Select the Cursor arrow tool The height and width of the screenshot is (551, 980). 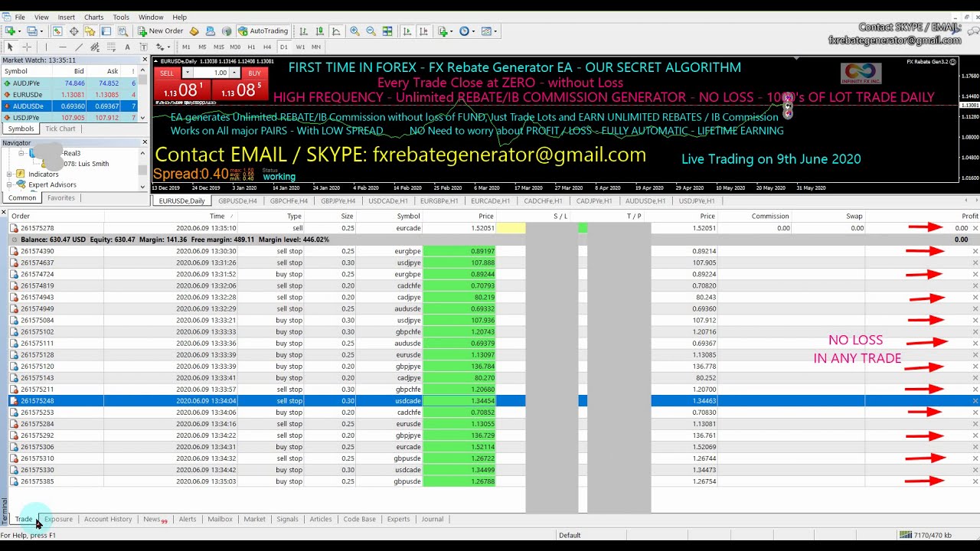(x=10, y=47)
